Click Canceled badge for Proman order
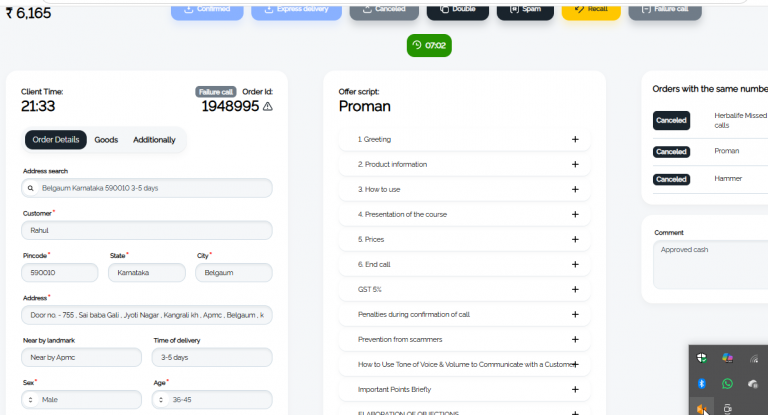 pos(671,152)
